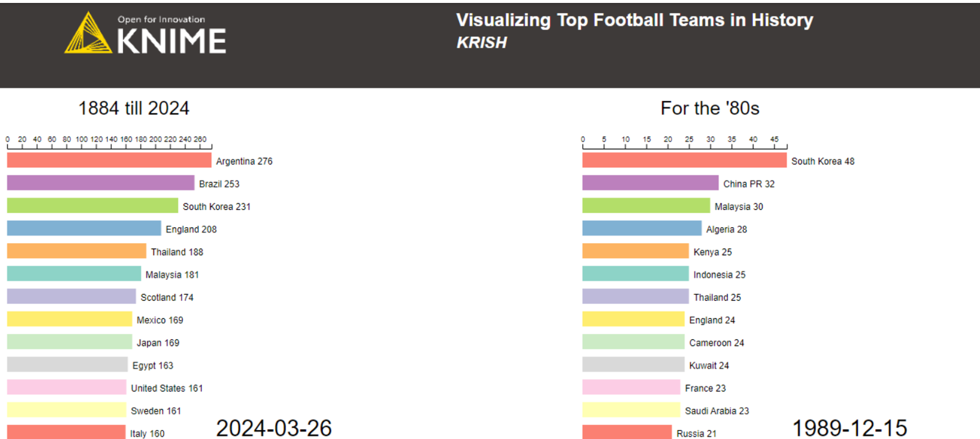Click the 2024-03-26 date label

[274, 428]
